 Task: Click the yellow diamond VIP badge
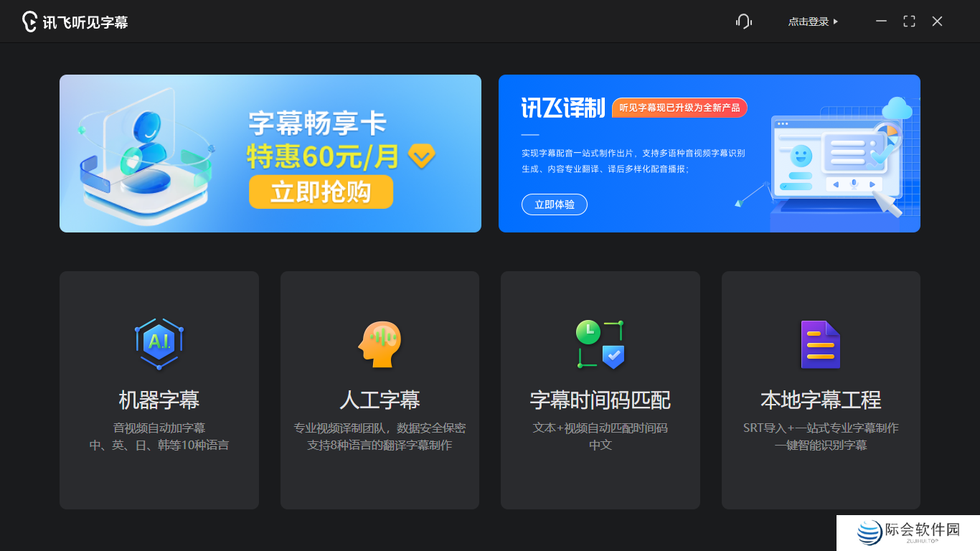(422, 155)
